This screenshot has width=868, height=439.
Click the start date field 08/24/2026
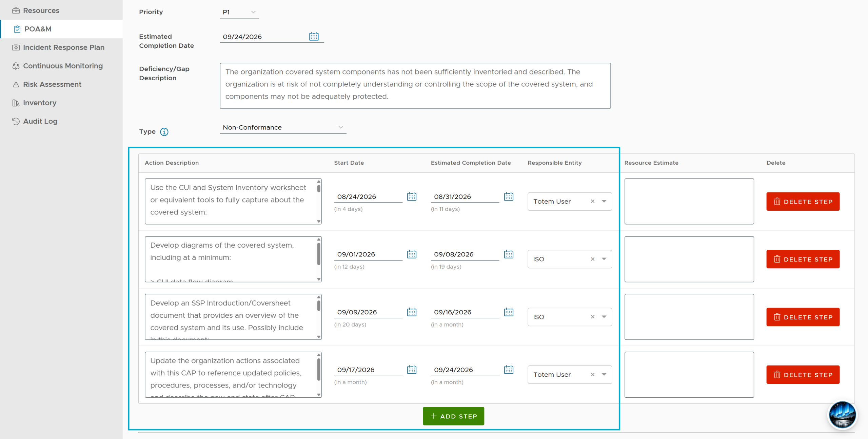point(368,197)
